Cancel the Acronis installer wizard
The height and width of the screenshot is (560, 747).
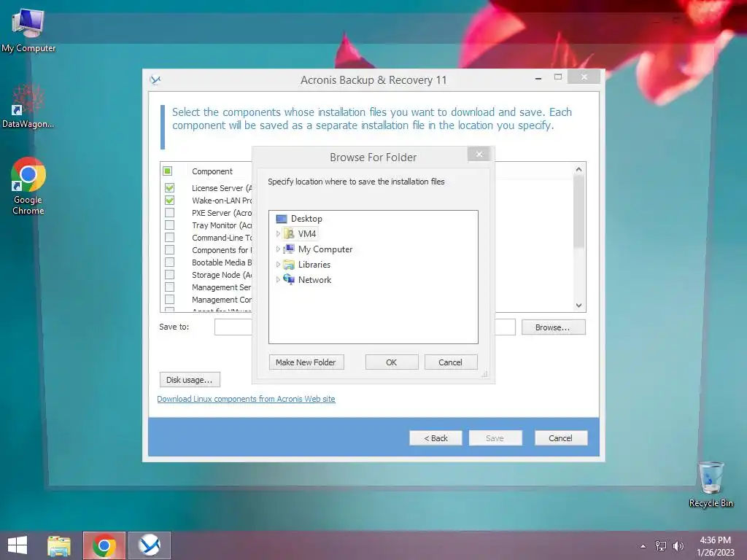(x=561, y=438)
